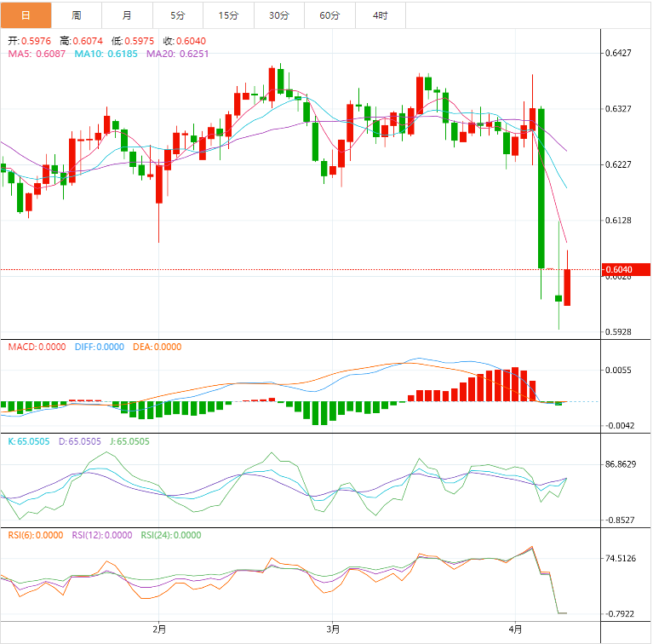Viewport: 653px width, 644px height.
Task: Click the -0.7922 RSI axis label
Action: click(x=619, y=614)
